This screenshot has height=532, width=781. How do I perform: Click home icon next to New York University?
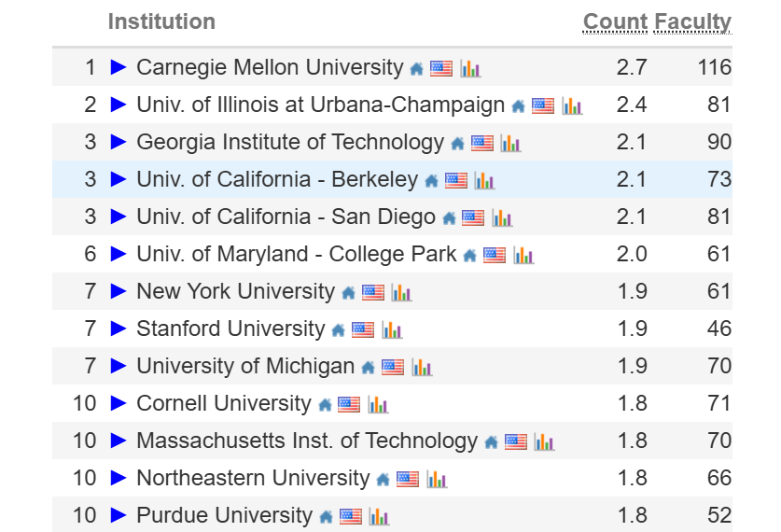coord(348,293)
